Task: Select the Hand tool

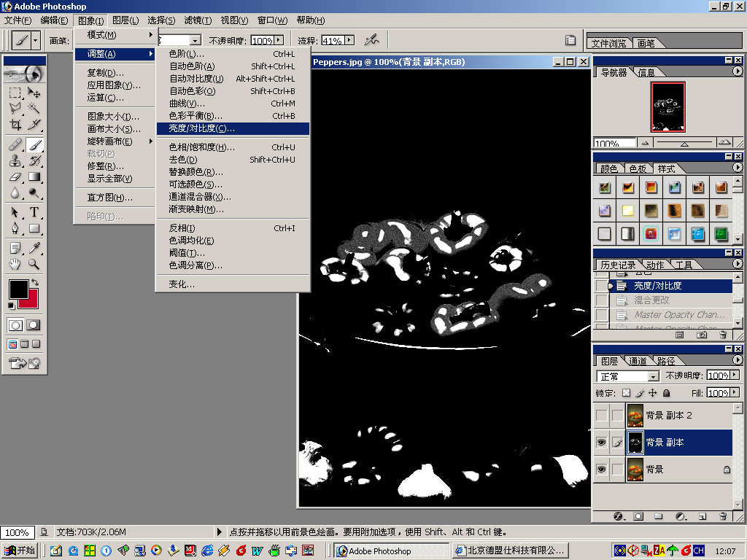Action: coord(15,264)
